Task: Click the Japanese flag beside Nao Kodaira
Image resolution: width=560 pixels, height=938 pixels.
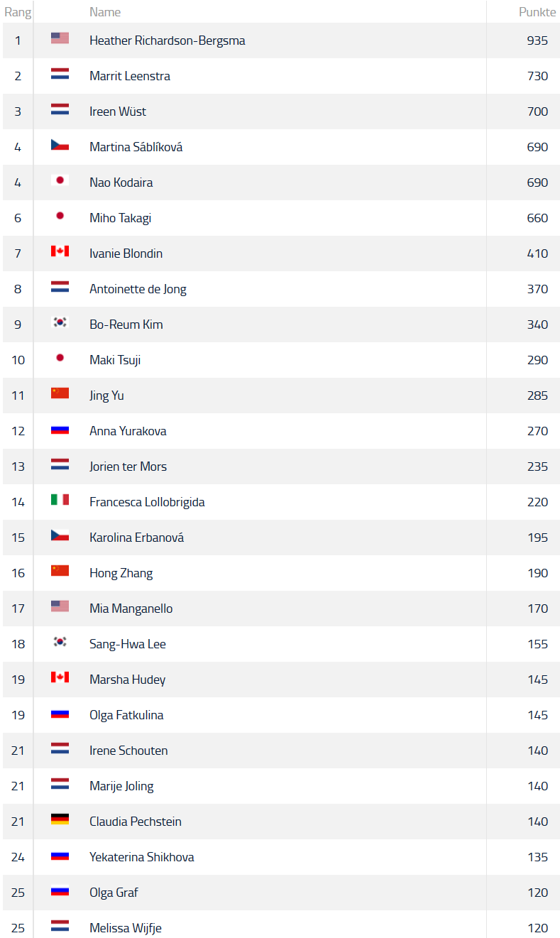Action: click(60, 180)
